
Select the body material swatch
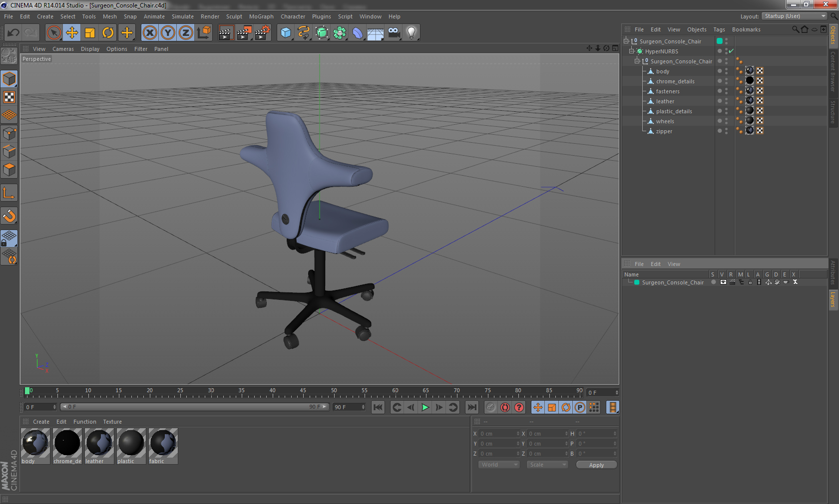[x=35, y=446]
